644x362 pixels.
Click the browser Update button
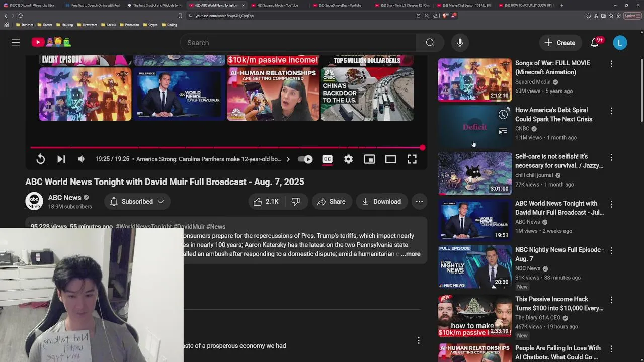pyautogui.click(x=632, y=16)
